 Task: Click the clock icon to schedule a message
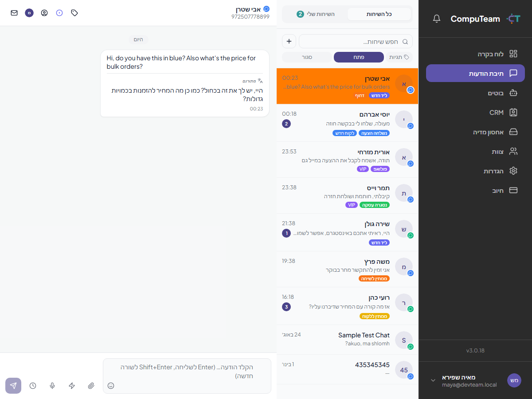(33, 386)
